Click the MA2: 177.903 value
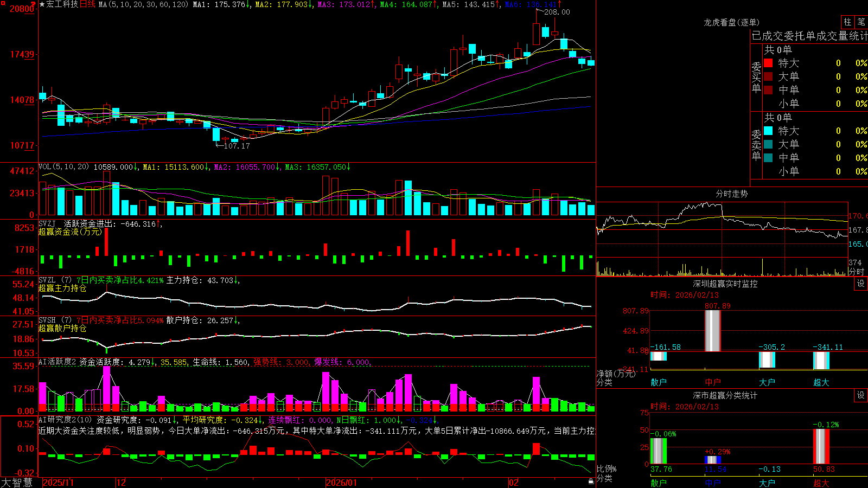868x488 pixels. click(x=282, y=4)
